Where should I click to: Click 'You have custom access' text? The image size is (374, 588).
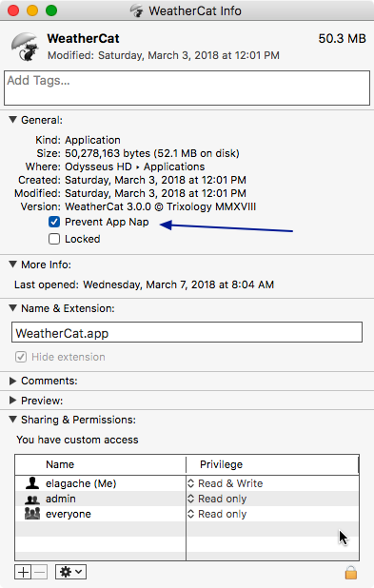click(77, 440)
